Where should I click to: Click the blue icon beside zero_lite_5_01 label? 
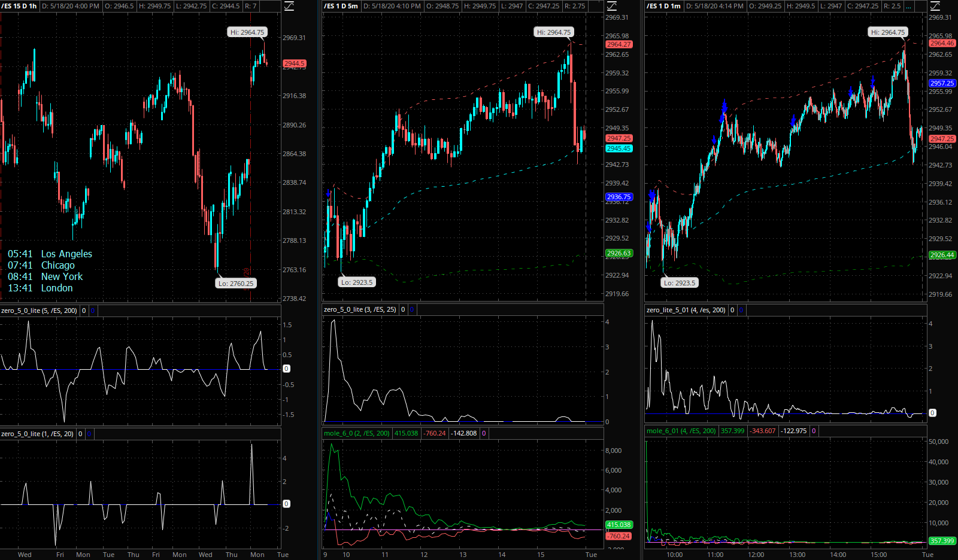[x=741, y=310]
